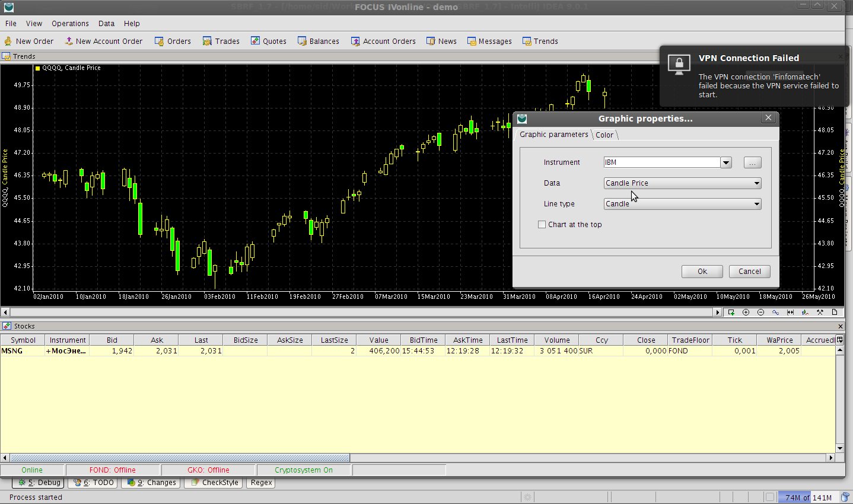Click the IDE garbage collector trash icon

[x=845, y=497]
